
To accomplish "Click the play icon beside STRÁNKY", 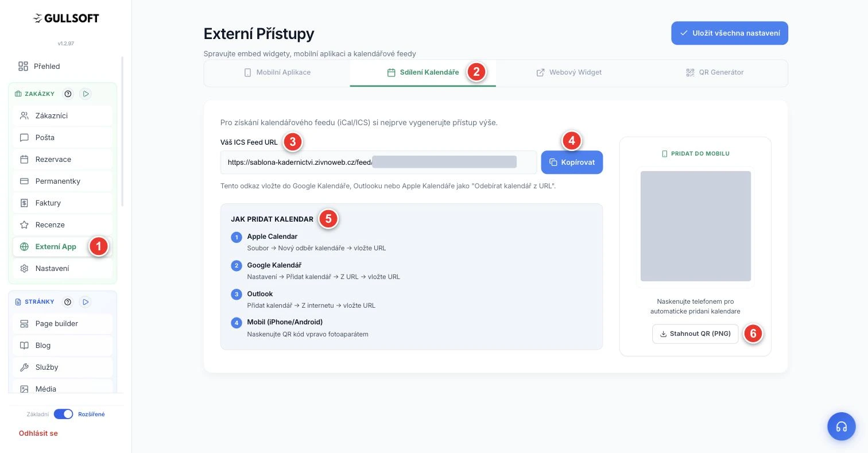I will (x=86, y=302).
